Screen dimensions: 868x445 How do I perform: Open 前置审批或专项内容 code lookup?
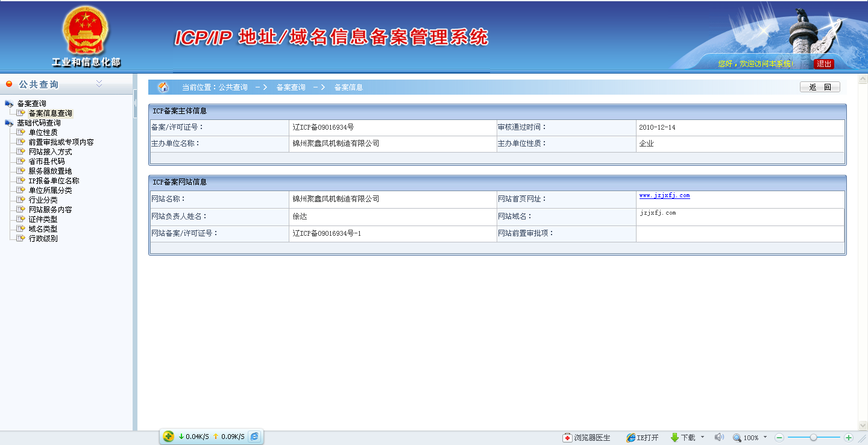61,142
